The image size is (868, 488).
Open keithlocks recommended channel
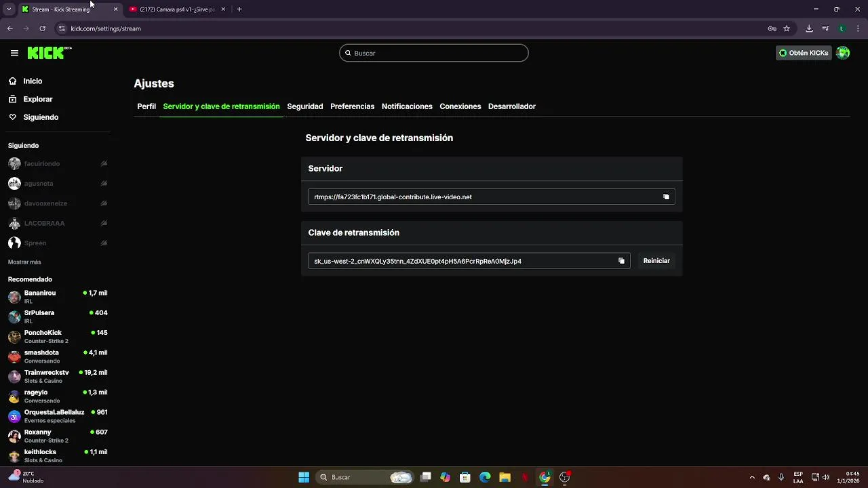coord(58,455)
